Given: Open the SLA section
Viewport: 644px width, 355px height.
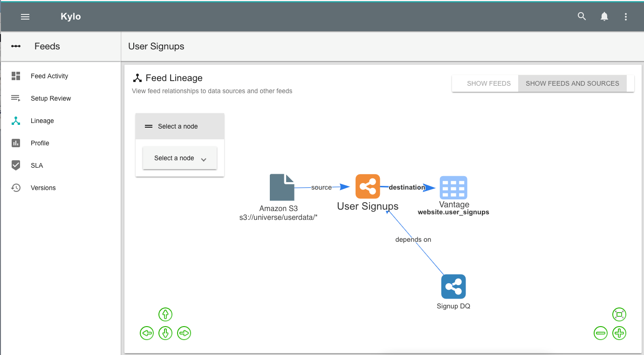Looking at the screenshot, I should coord(37,165).
